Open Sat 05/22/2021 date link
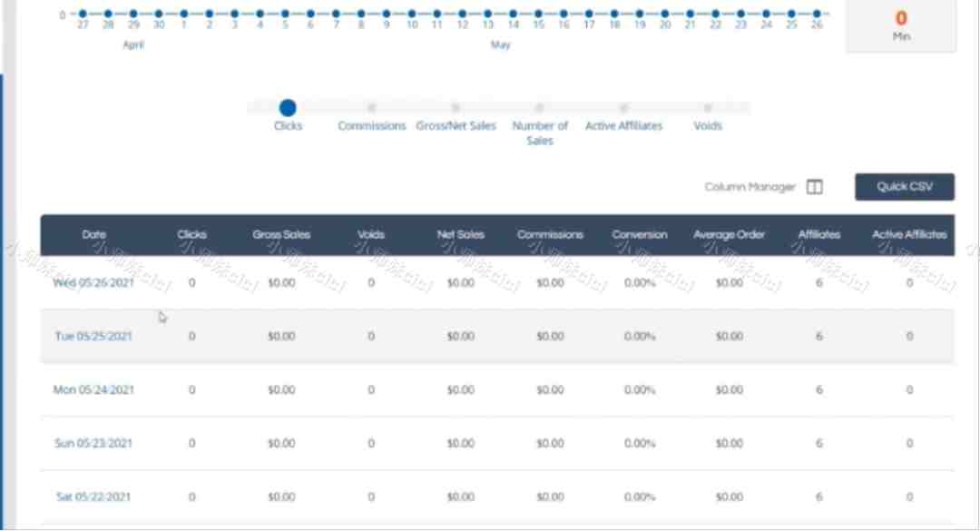This screenshot has width=980, height=531. (x=93, y=497)
